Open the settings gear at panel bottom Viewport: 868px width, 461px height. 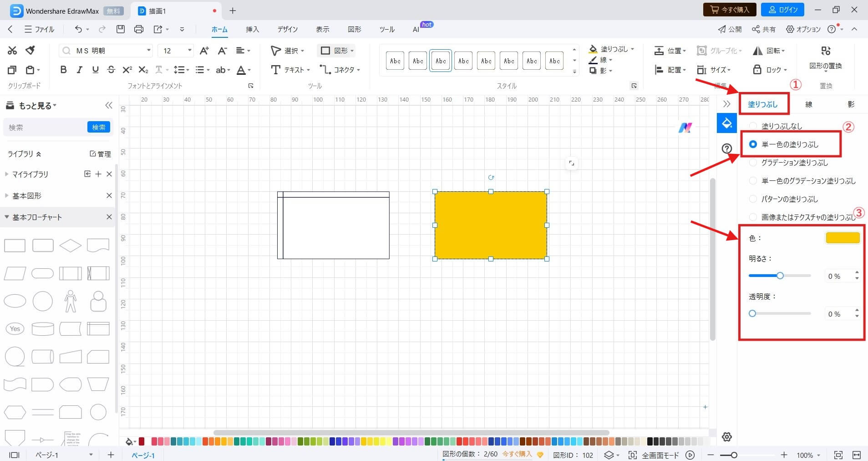pos(726,437)
